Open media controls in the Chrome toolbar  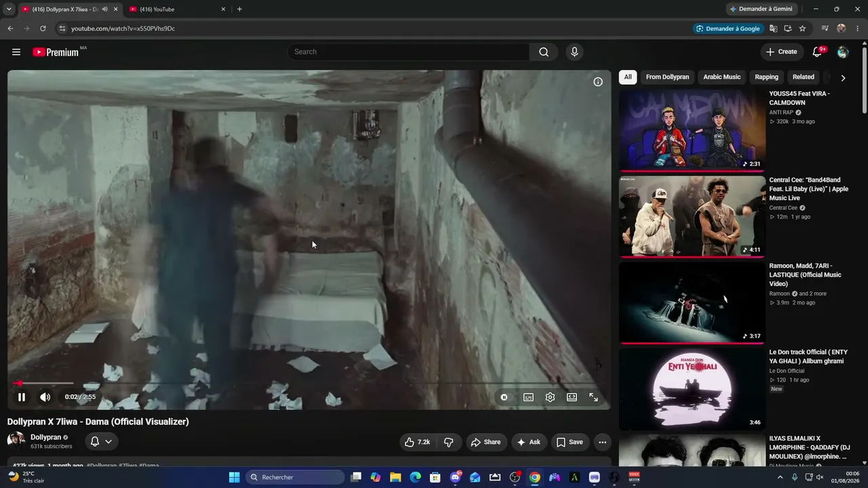point(825,28)
